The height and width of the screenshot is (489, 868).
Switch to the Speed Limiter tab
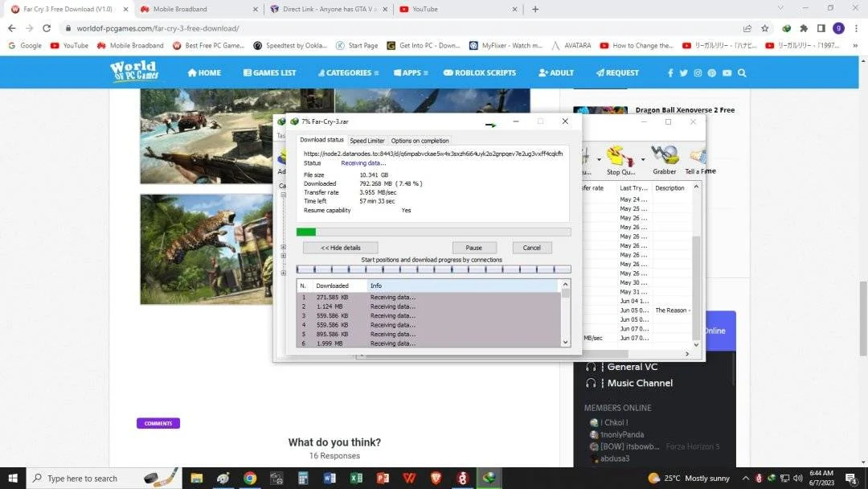coord(367,141)
